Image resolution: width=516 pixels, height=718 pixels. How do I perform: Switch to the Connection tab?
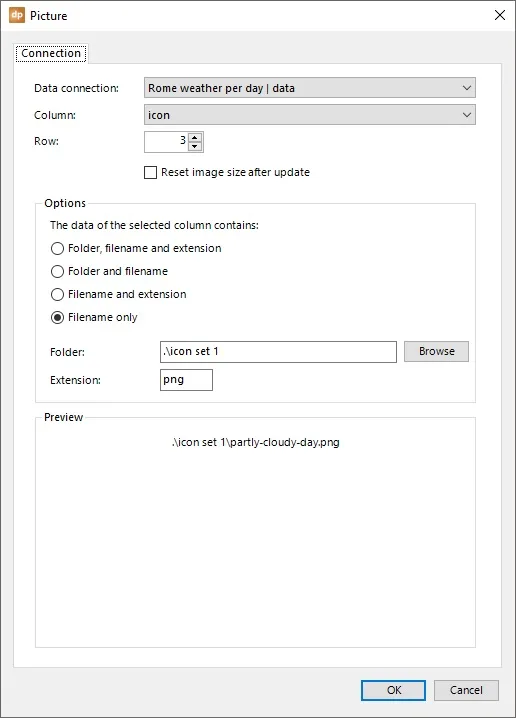pos(51,53)
